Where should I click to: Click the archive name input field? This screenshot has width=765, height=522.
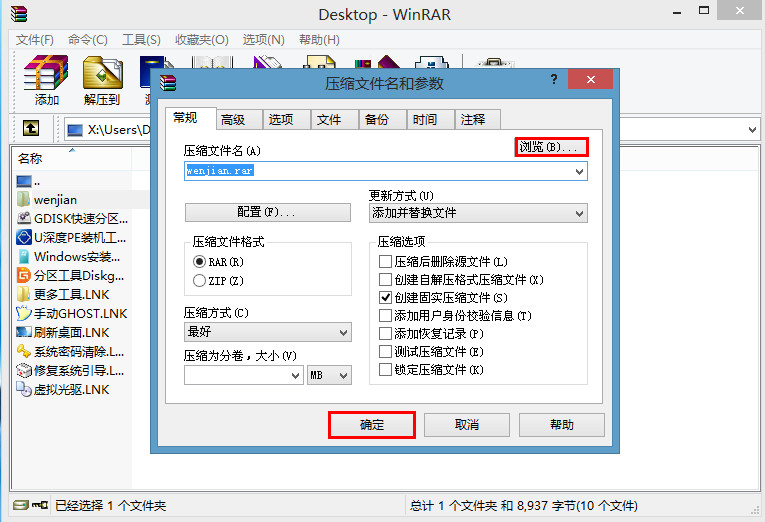380,171
